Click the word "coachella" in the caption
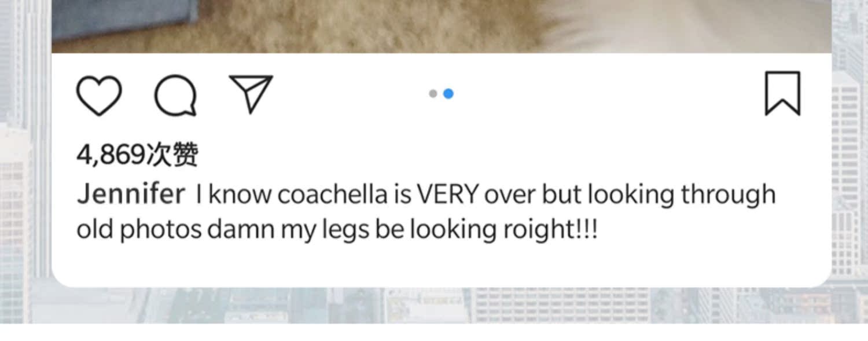Image resolution: width=868 pixels, height=341 pixels. 332,195
